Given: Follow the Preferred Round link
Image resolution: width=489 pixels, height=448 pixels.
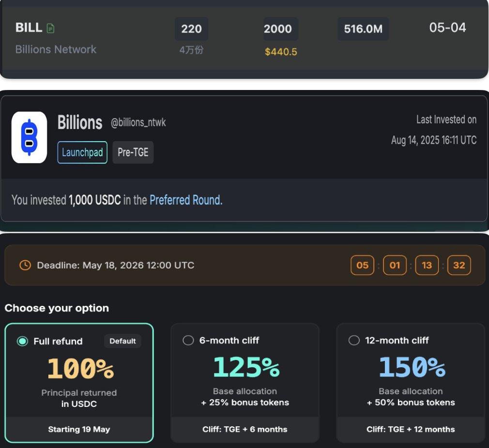Looking at the screenshot, I should [186, 200].
